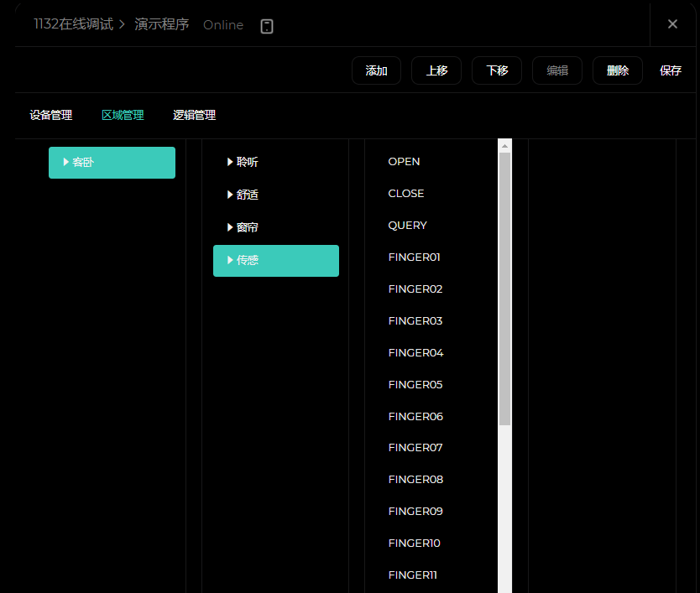Expand the 聆听 group arrow

pyautogui.click(x=230, y=162)
